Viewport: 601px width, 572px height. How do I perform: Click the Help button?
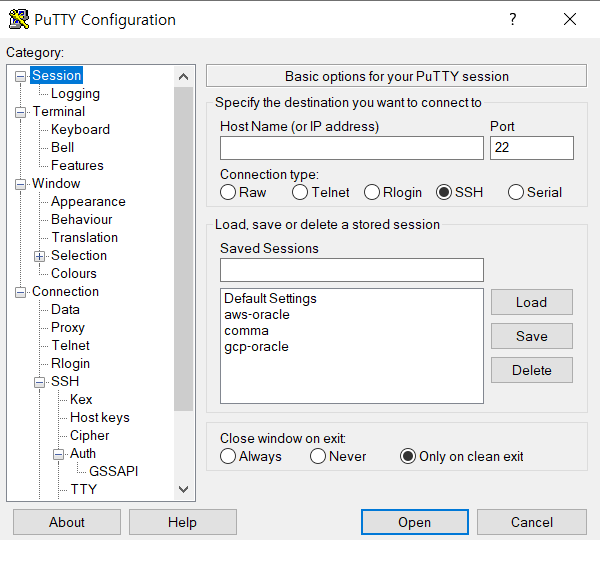(182, 522)
